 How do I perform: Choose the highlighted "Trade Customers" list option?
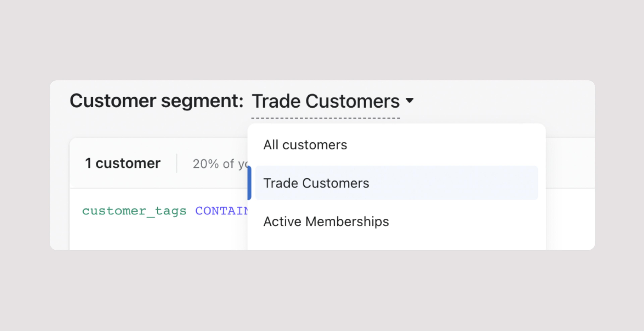tap(316, 183)
